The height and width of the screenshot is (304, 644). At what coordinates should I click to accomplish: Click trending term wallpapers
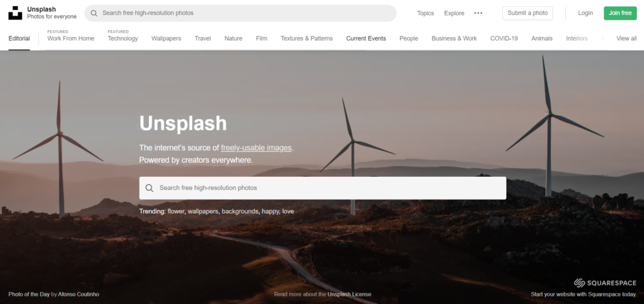[204, 211]
